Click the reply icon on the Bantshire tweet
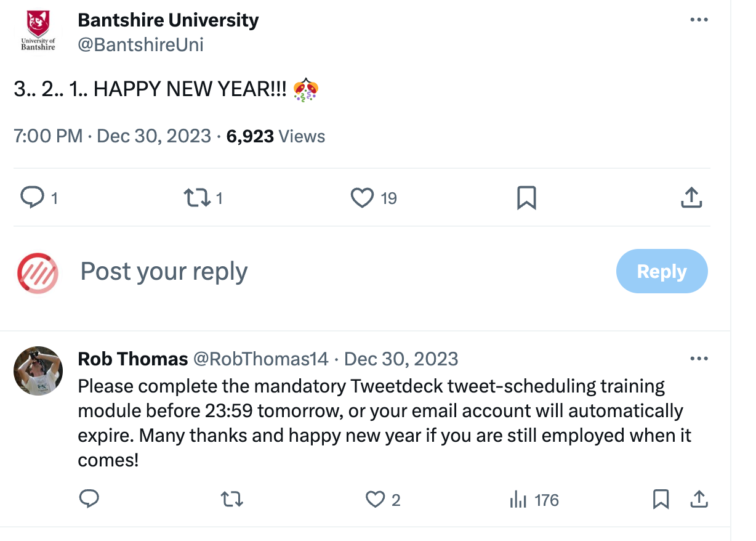Screen dimensions: 756x541 coord(34,198)
